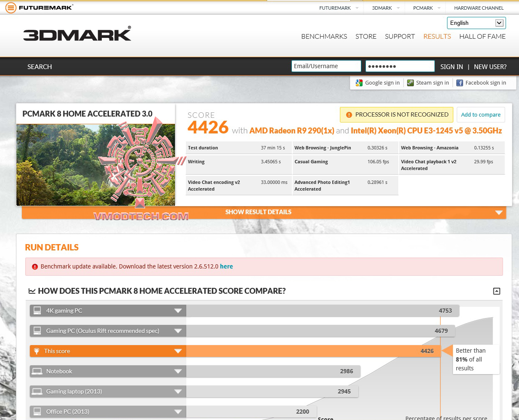Click the chart icon beside score compare heading
Viewport: 519px width, 420px height.
coord(32,291)
